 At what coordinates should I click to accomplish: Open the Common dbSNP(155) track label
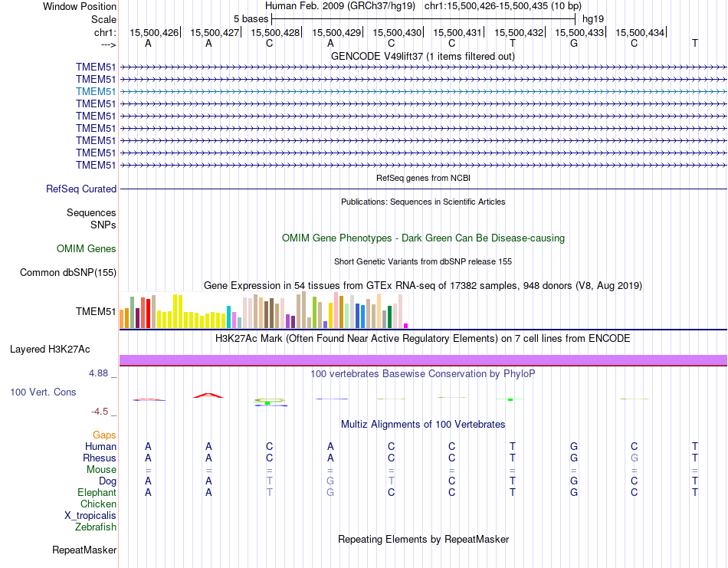coord(67,273)
